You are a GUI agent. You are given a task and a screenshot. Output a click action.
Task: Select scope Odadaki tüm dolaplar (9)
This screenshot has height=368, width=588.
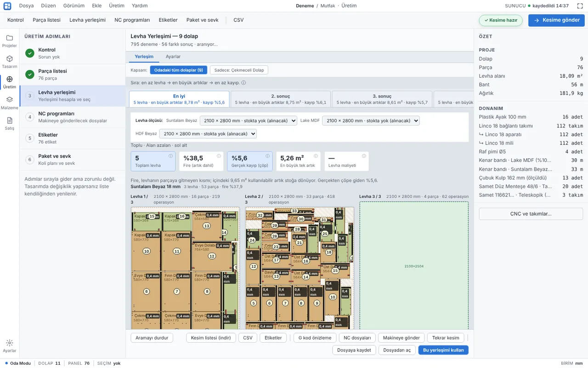point(179,70)
